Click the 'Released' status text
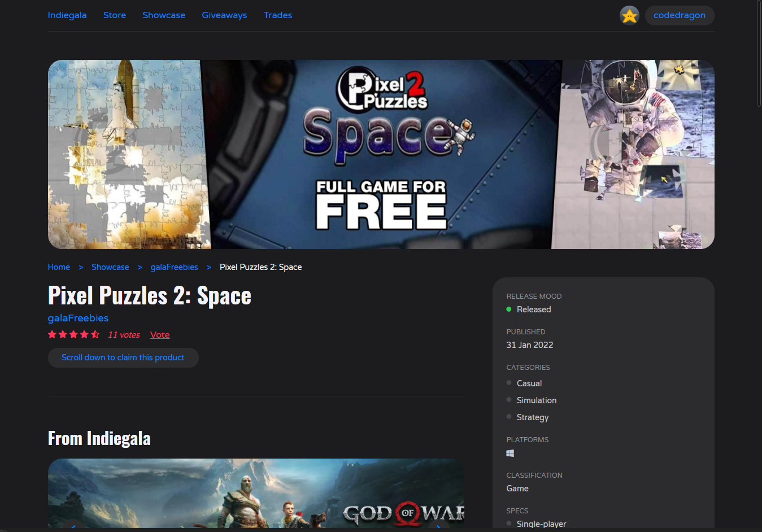 tap(534, 309)
